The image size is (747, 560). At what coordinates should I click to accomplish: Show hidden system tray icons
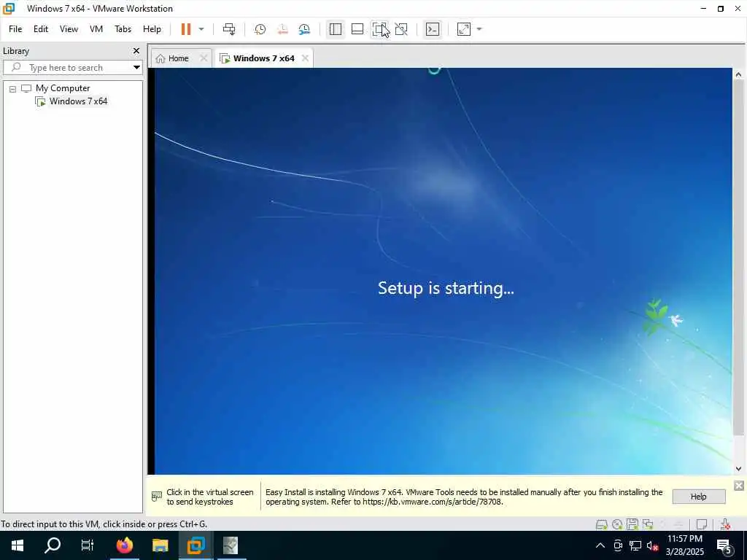click(x=600, y=545)
